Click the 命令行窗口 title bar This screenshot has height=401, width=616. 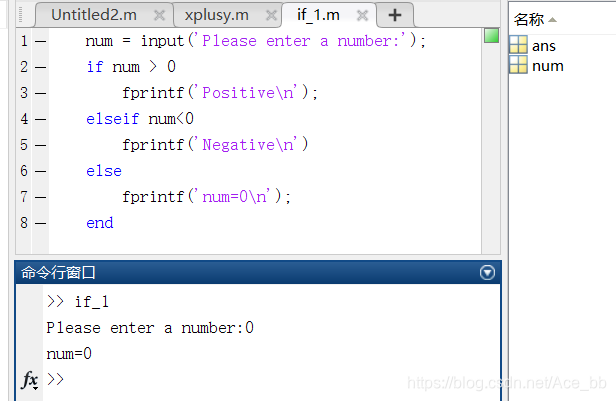pyautogui.click(x=258, y=272)
